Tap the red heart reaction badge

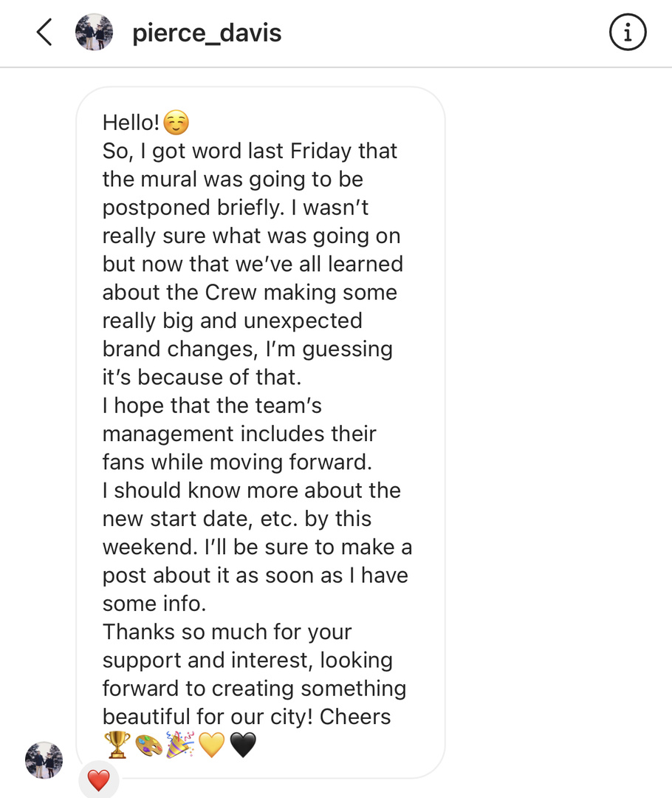(99, 780)
